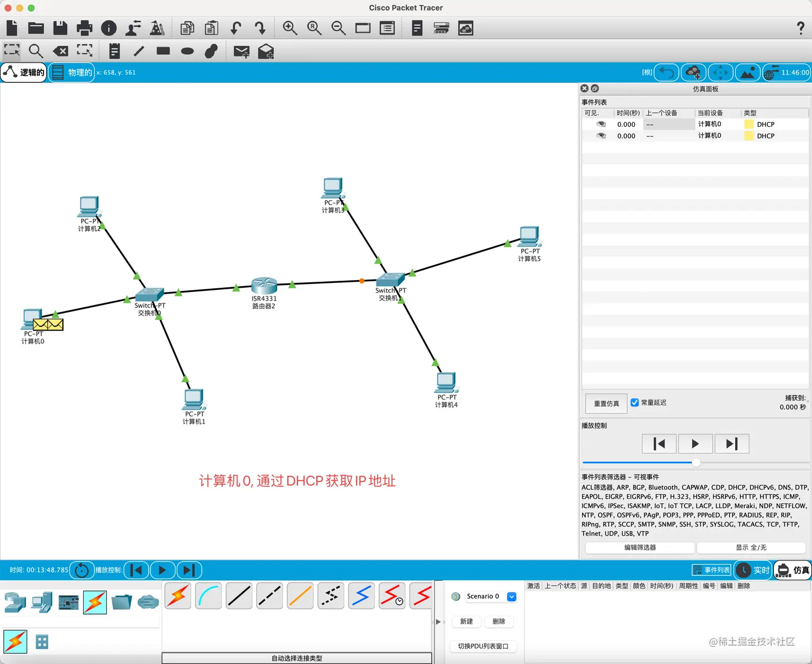This screenshot has width=812, height=664.
Task: Paste using the clipboard icon
Action: pos(212,28)
